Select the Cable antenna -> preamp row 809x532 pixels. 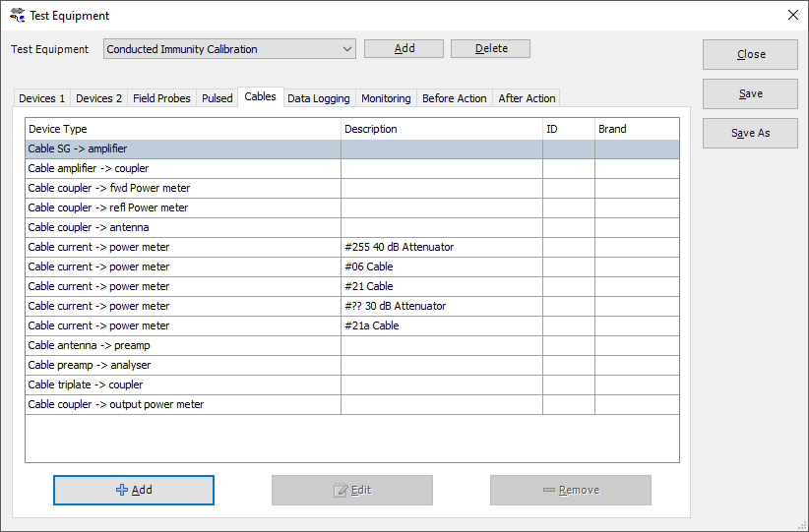point(352,345)
